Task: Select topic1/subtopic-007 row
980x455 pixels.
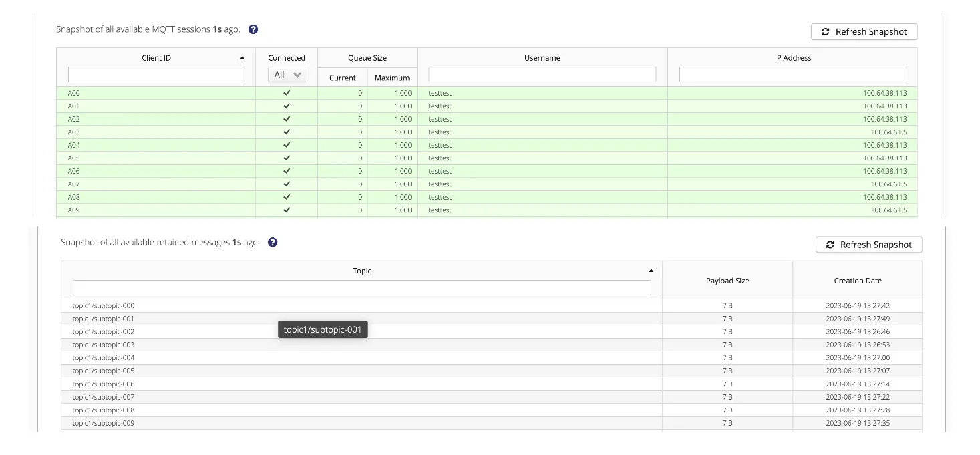Action: 492,397
